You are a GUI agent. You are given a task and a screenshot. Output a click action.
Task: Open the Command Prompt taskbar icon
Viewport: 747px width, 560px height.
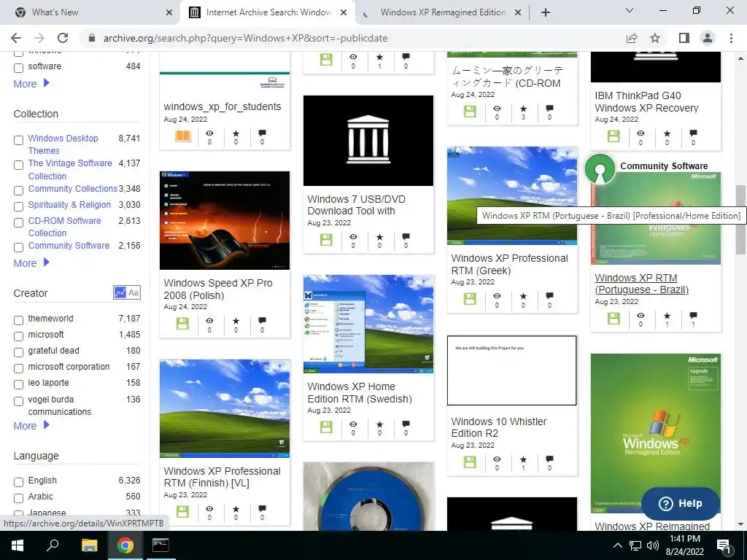(160, 545)
